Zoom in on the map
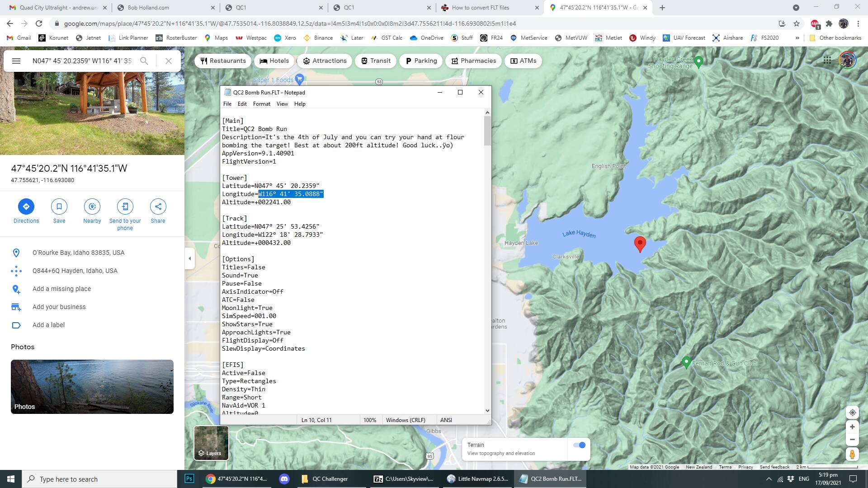868x488 pixels. pos(852,427)
